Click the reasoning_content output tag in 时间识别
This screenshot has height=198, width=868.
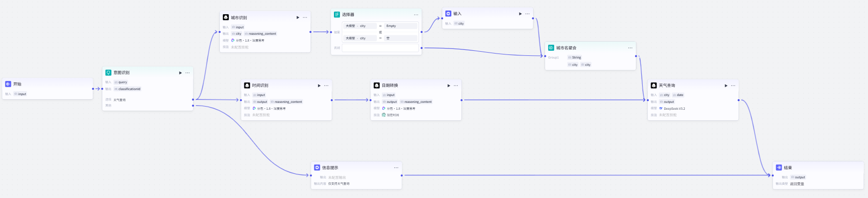click(x=286, y=102)
